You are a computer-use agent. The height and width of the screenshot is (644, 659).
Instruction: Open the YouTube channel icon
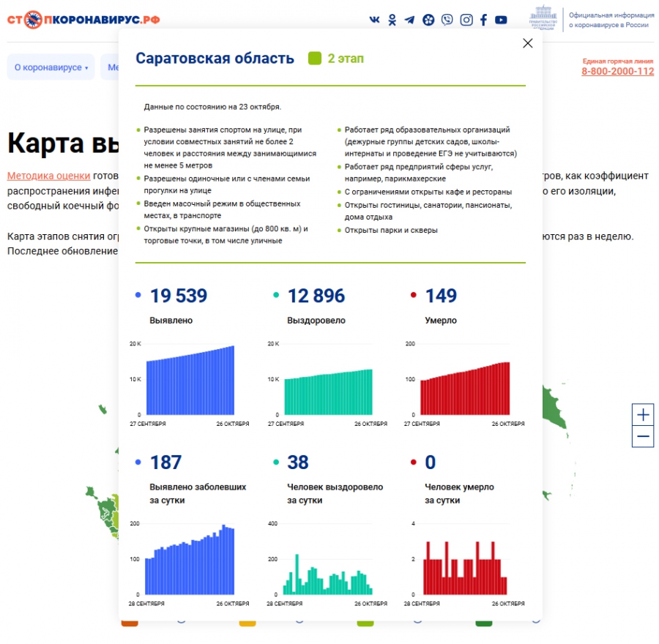click(x=501, y=20)
